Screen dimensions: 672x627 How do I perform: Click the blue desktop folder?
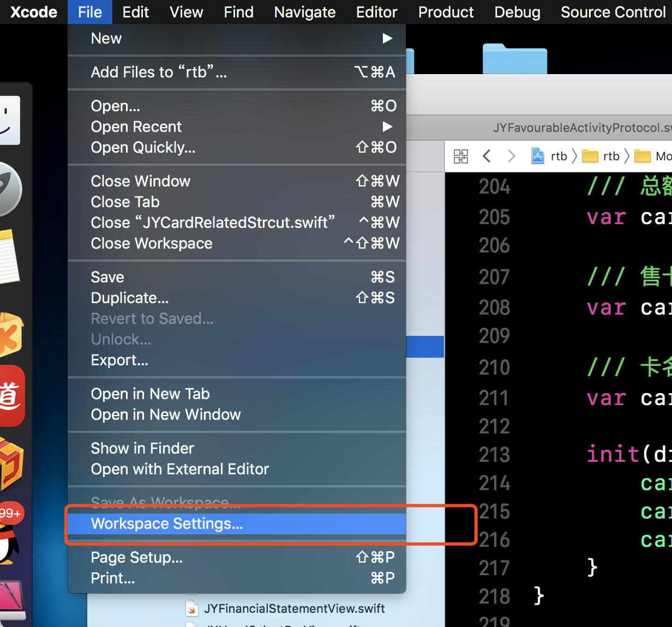[514, 59]
